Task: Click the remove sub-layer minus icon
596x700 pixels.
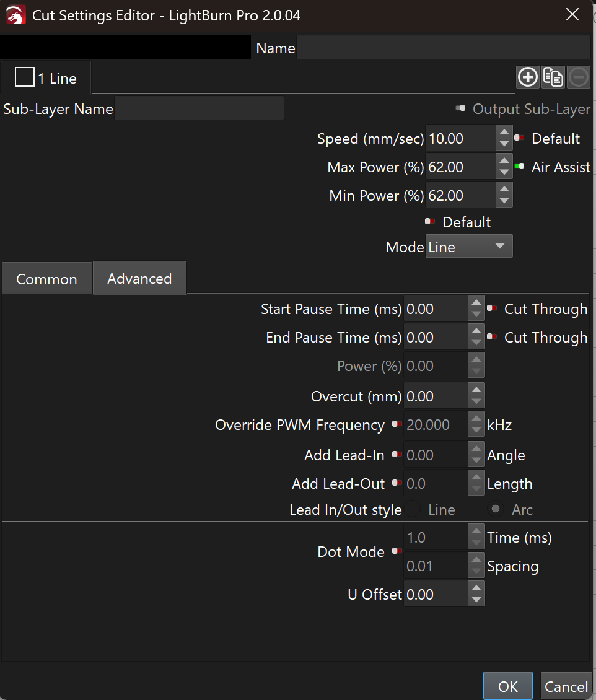Action: pos(578,77)
